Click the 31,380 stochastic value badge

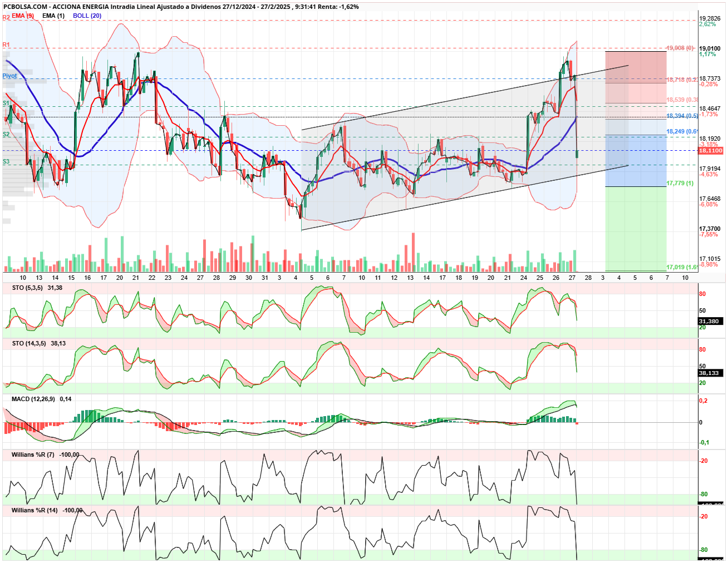711,321
